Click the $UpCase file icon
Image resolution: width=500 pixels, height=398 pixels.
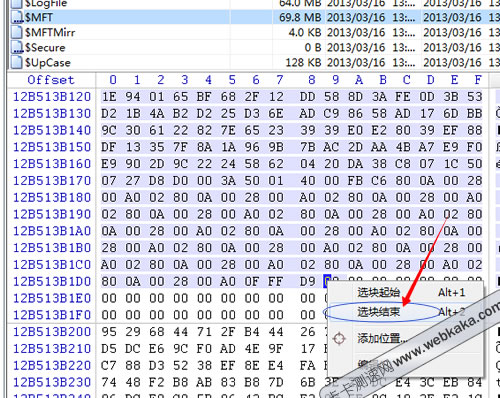tap(17, 62)
